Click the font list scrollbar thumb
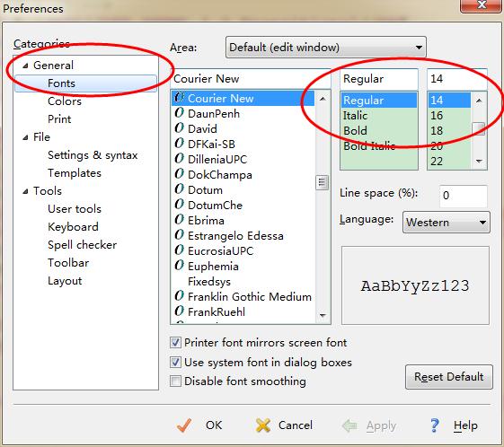 (x=322, y=182)
